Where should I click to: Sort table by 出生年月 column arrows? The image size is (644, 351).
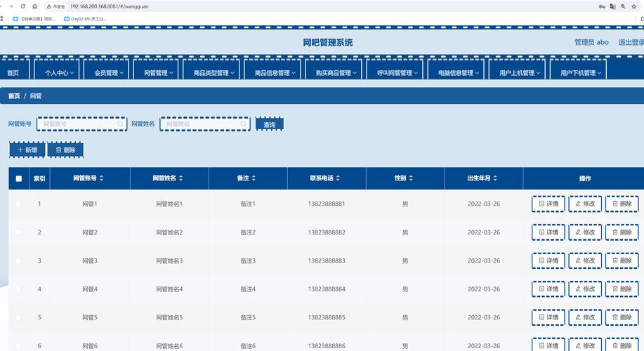pos(495,178)
